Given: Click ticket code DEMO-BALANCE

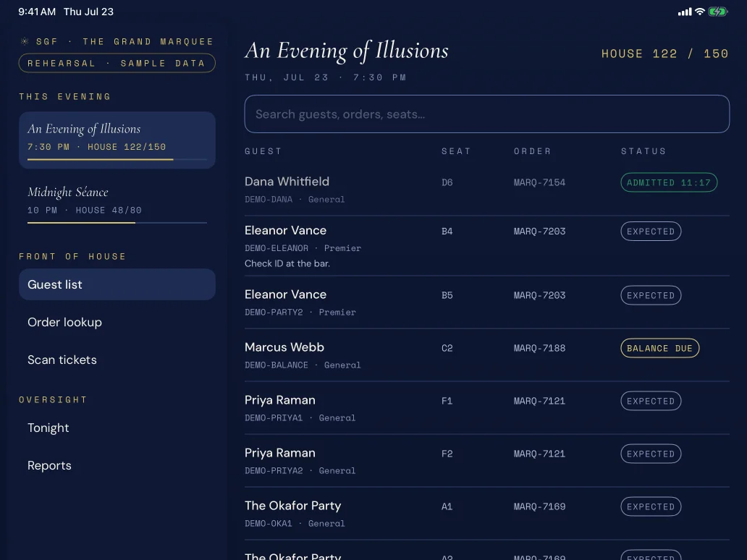Looking at the screenshot, I should 277,365.
